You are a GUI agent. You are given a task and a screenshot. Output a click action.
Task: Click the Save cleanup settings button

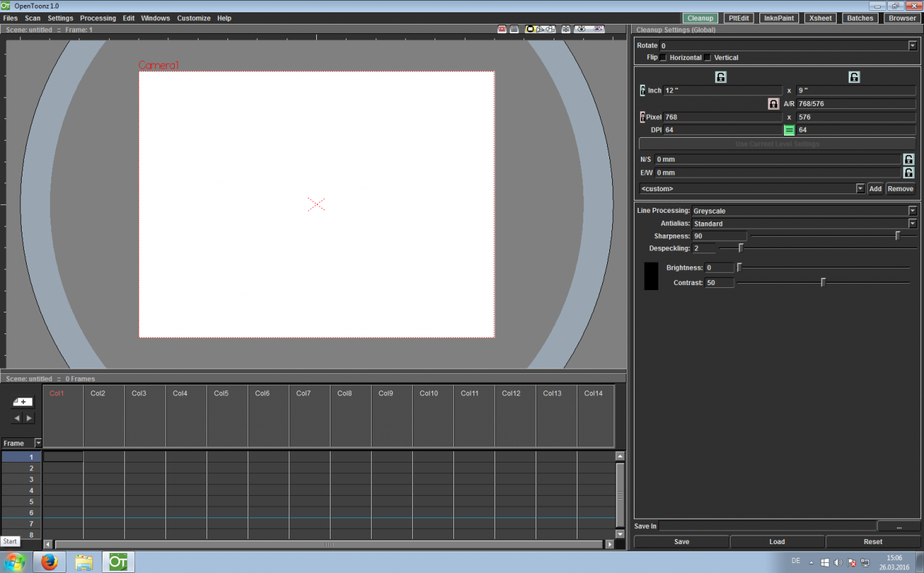pos(681,541)
